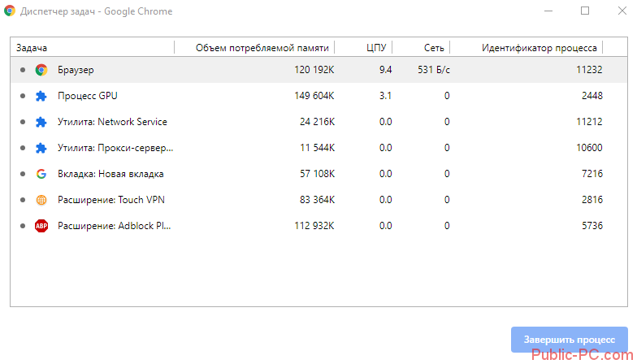Screen dimensions: 637x364
Task: Sort tasks by the Задача column header
Action: (32, 48)
